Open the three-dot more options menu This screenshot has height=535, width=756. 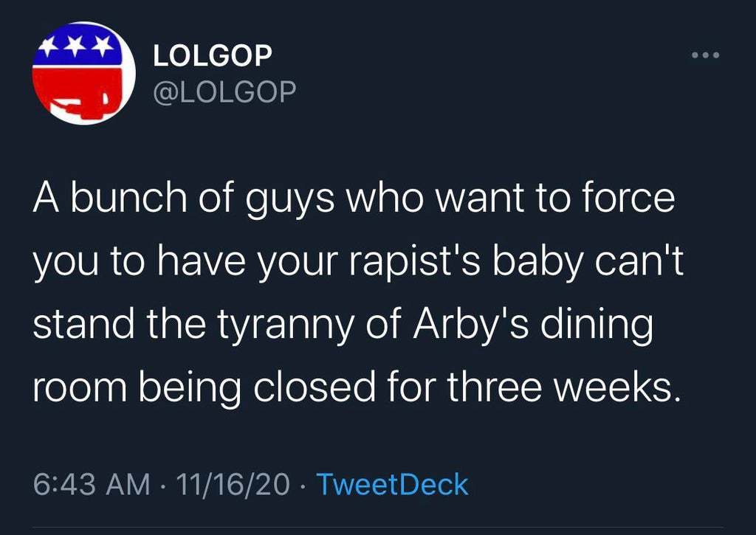click(705, 55)
